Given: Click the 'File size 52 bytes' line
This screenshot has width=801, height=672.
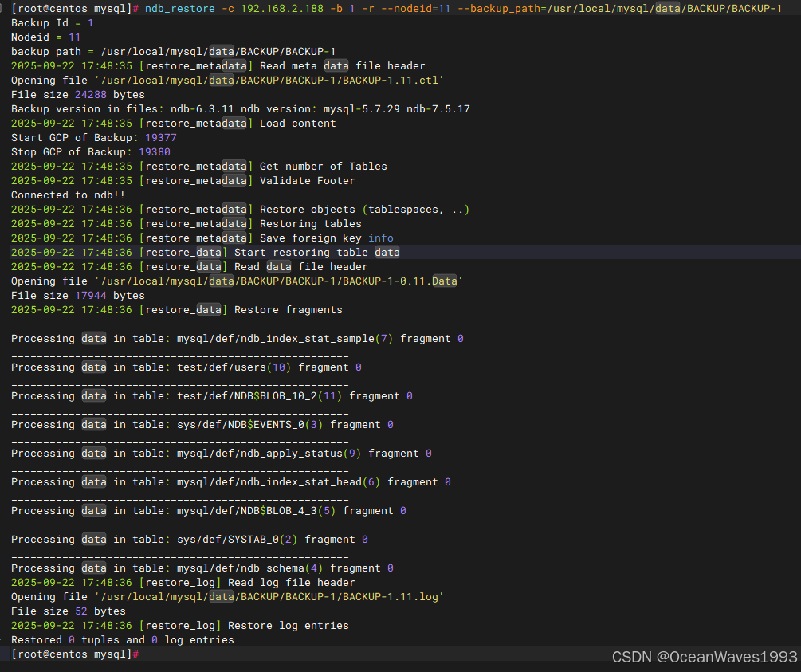Looking at the screenshot, I should 68,611.
